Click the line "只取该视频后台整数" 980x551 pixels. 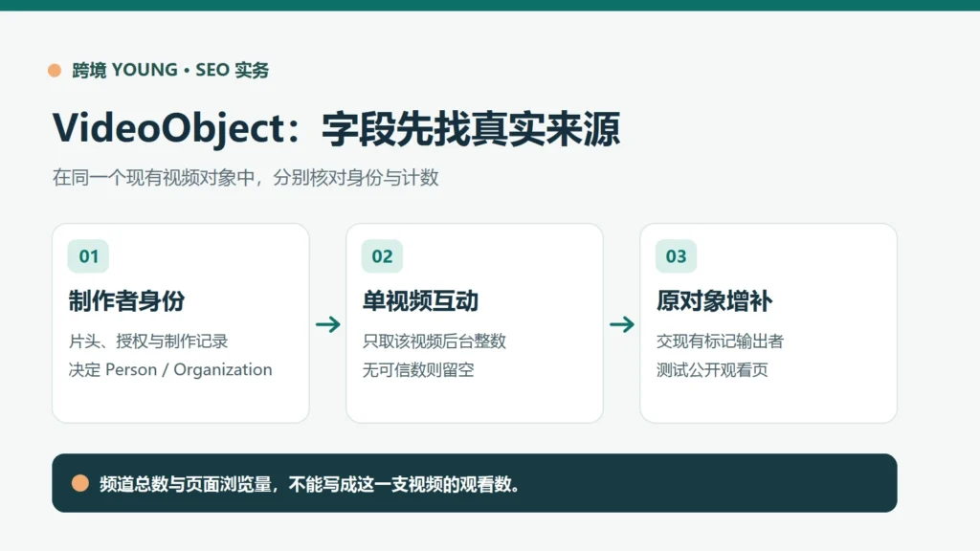[434, 342]
